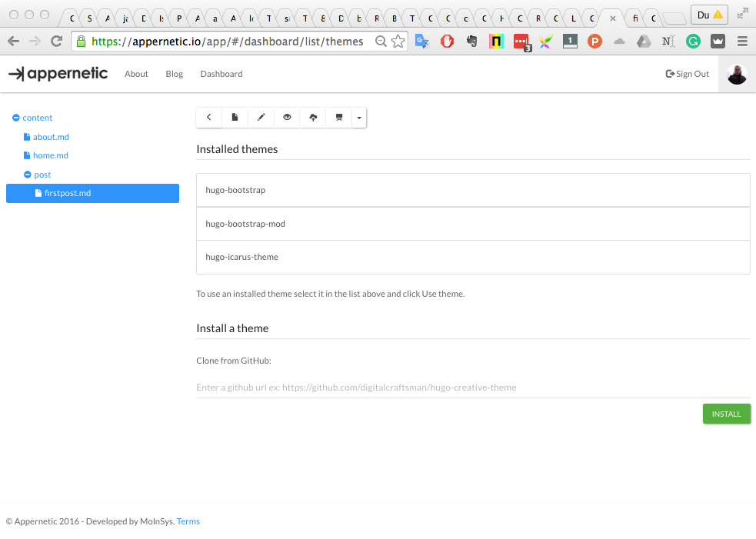Click the dark crown extension icon
This screenshot has width=756, height=539.
[718, 42]
